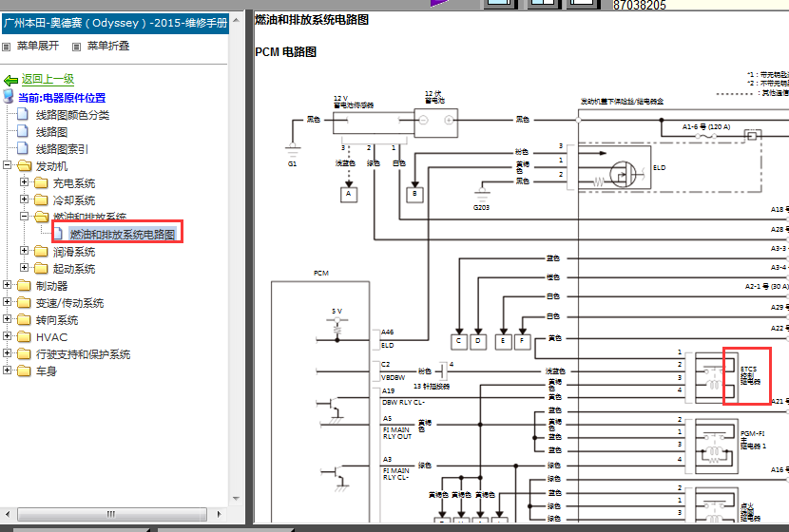Click the page icon beside 线路图颜色分类

23,114
